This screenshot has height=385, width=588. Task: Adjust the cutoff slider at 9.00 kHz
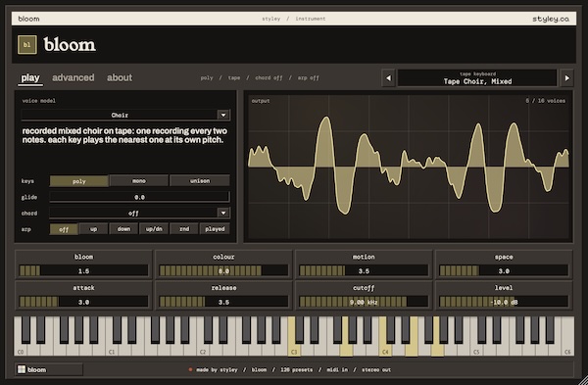tap(364, 302)
